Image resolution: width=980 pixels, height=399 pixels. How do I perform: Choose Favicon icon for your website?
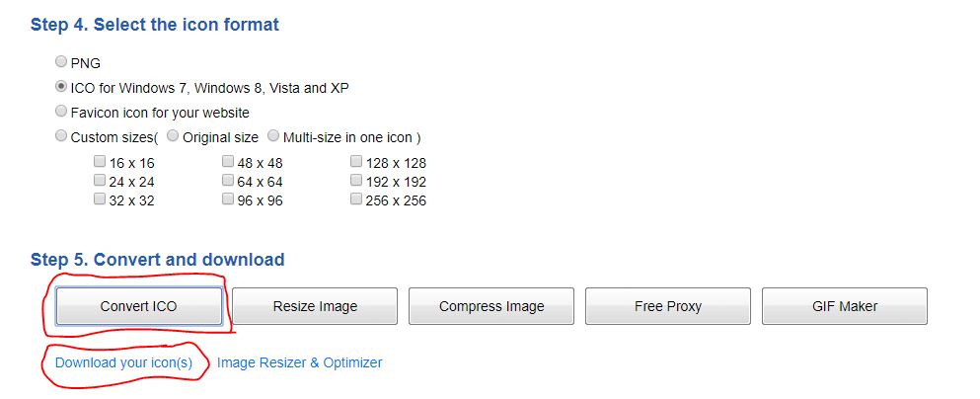click(62, 112)
